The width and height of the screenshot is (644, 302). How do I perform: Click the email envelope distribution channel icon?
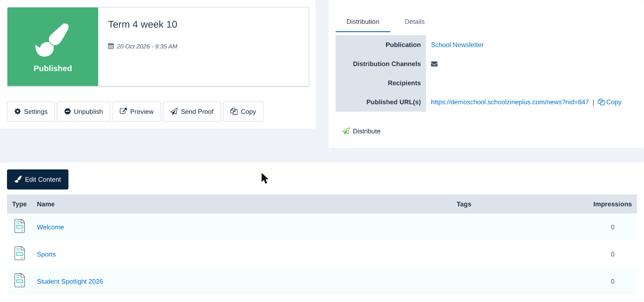point(434,64)
